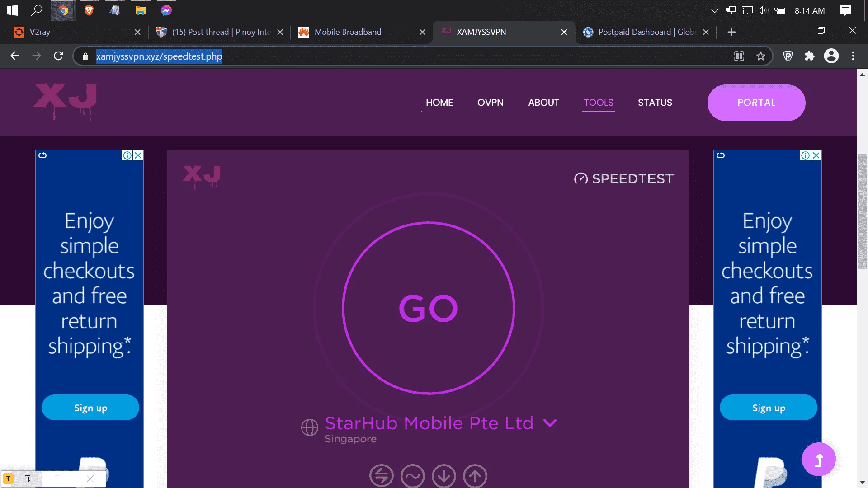View site lock security info
868x488 pixels.
(x=85, y=56)
